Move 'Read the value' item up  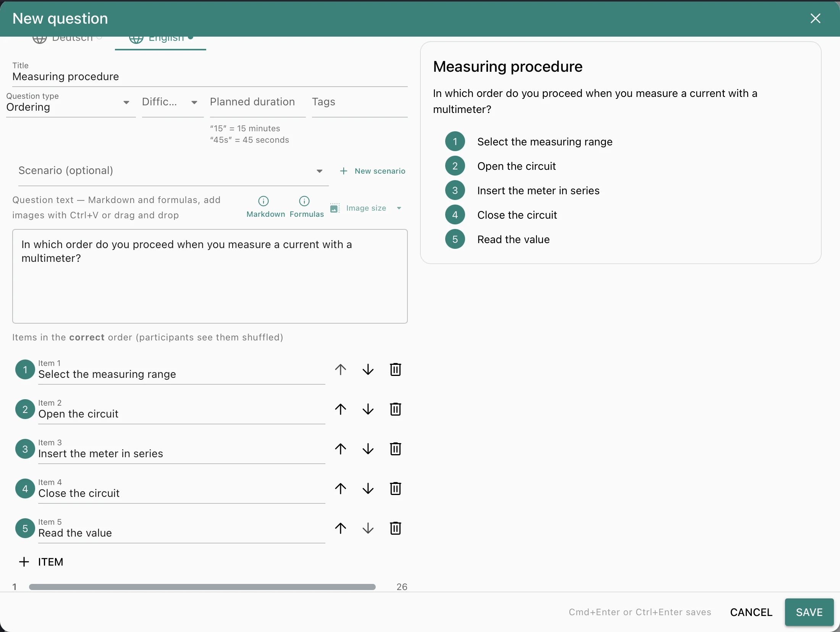(x=341, y=528)
